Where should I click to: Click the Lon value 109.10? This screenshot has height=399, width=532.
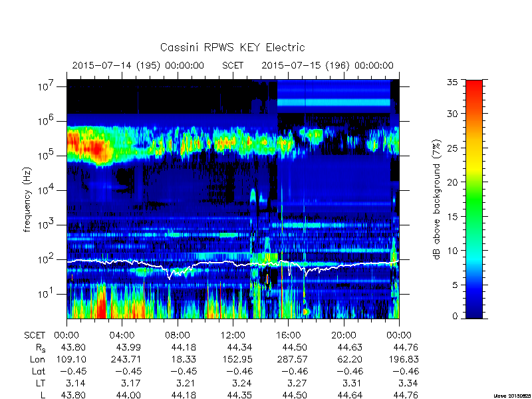click(x=70, y=359)
